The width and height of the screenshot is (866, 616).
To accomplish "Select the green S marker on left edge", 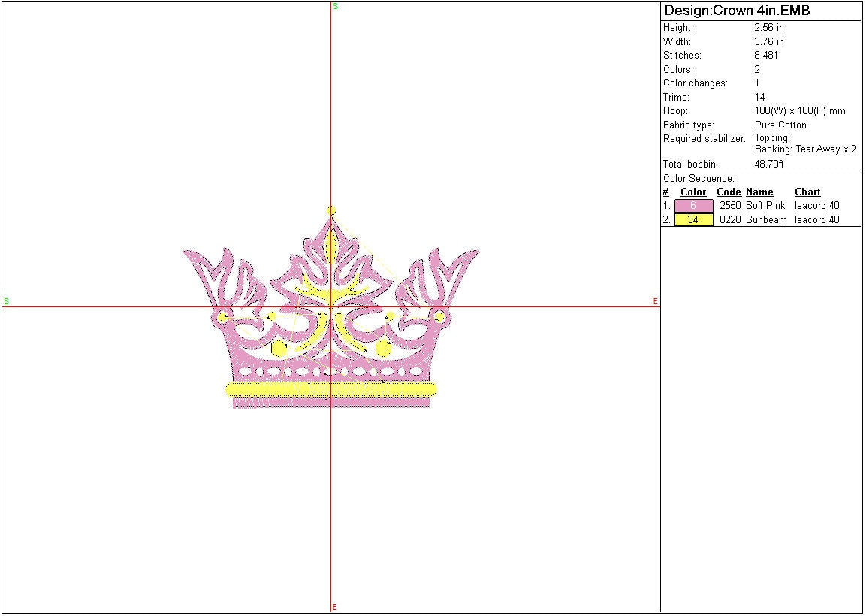I will coord(6,301).
